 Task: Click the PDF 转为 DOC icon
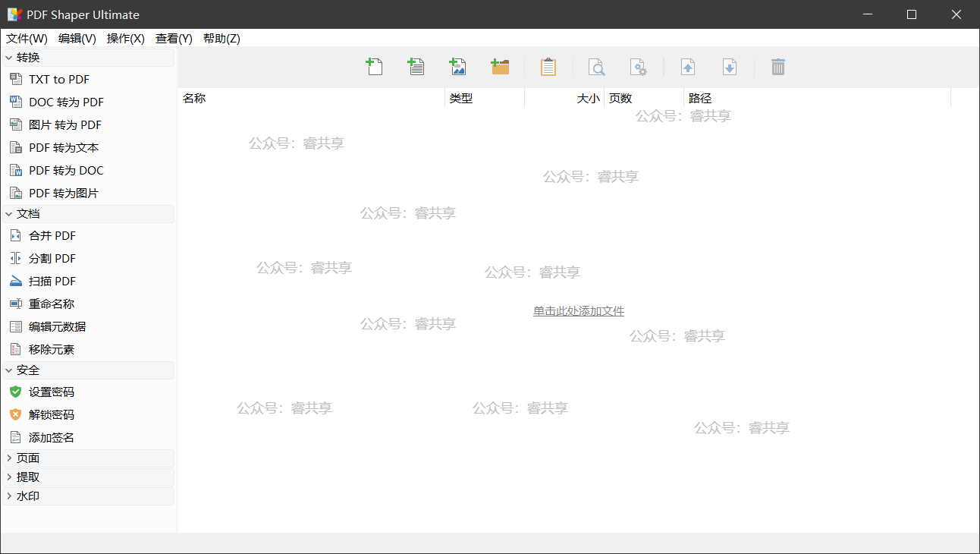tap(16, 170)
